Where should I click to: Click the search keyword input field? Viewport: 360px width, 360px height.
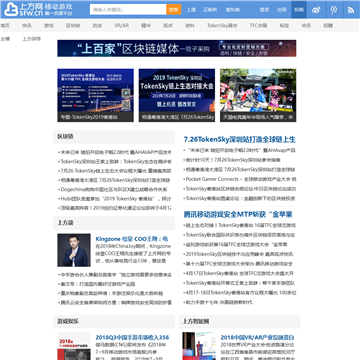(128, 10)
